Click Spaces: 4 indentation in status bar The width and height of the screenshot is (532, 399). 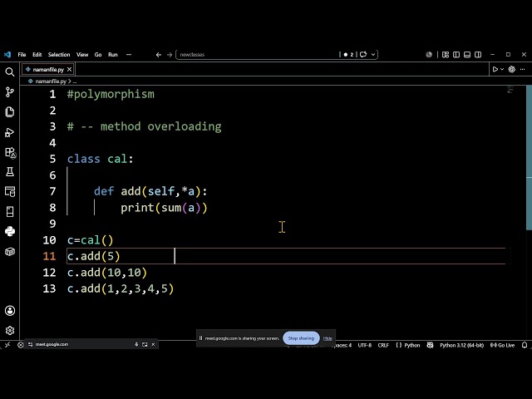coord(341,345)
